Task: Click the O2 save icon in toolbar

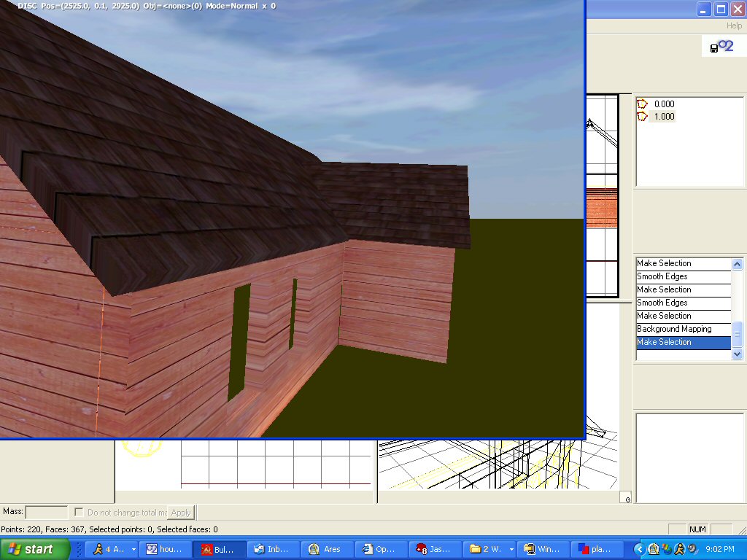Action: pyautogui.click(x=721, y=47)
